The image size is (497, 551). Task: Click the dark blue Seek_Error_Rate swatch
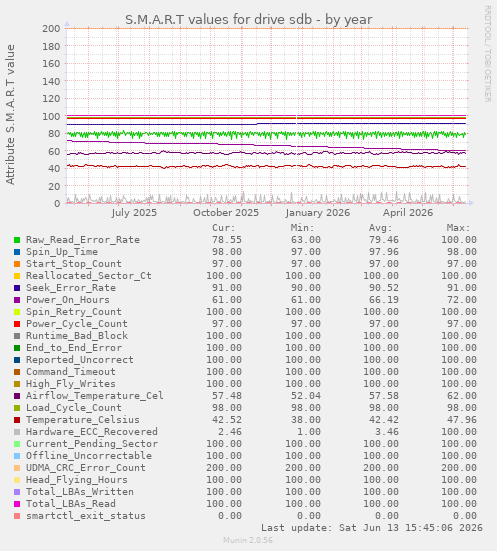pyautogui.click(x=17, y=288)
